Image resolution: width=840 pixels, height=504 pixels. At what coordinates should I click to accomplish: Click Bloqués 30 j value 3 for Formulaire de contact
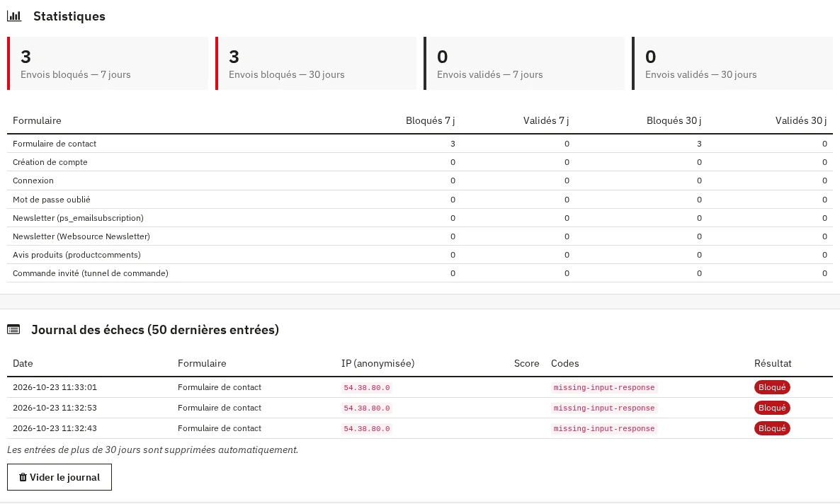click(x=699, y=144)
